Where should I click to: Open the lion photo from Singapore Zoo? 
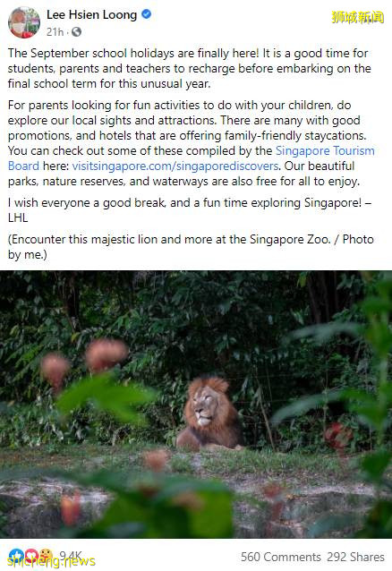[x=196, y=405]
